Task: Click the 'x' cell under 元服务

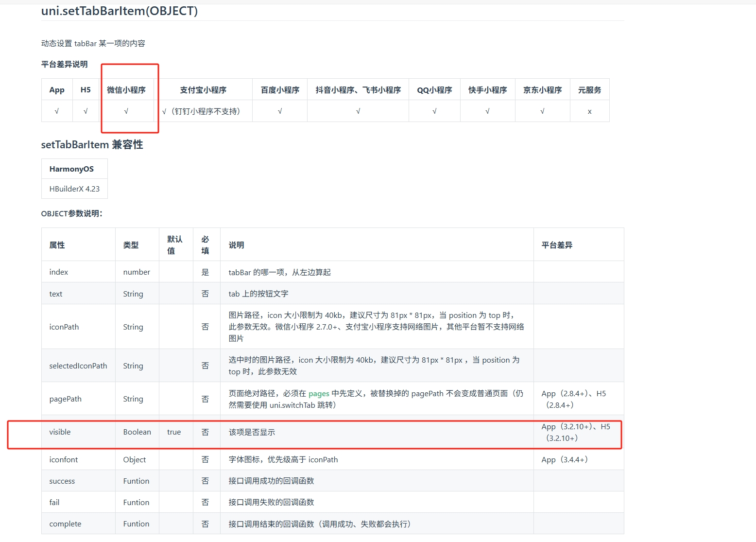Action: [x=590, y=111]
